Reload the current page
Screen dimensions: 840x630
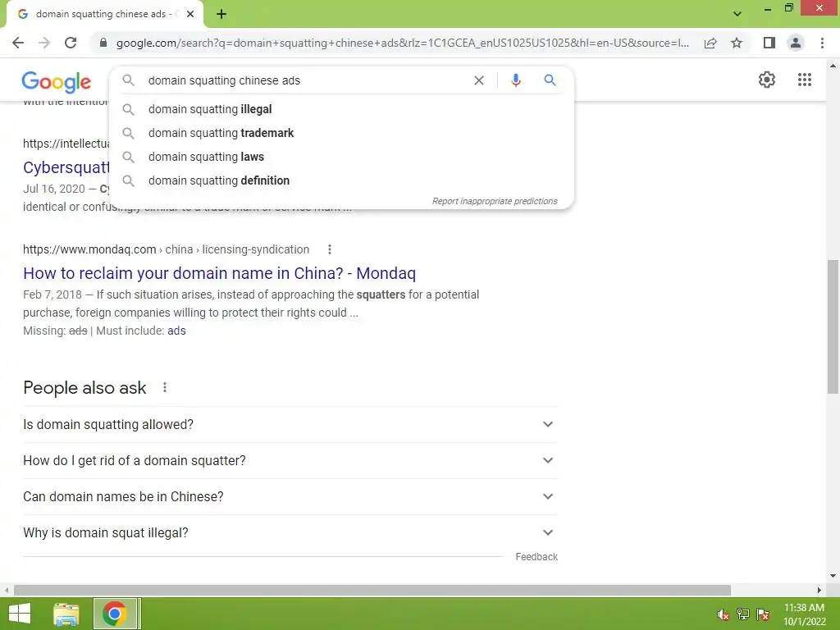pyautogui.click(x=71, y=43)
